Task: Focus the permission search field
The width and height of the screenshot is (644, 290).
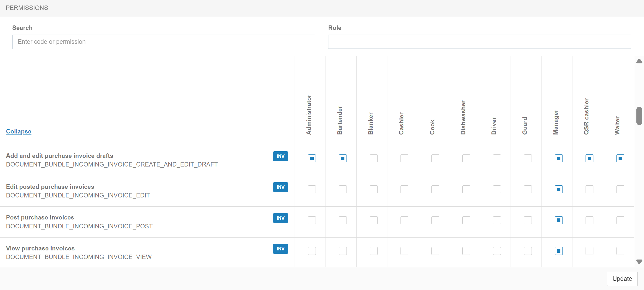Action: pos(164,42)
